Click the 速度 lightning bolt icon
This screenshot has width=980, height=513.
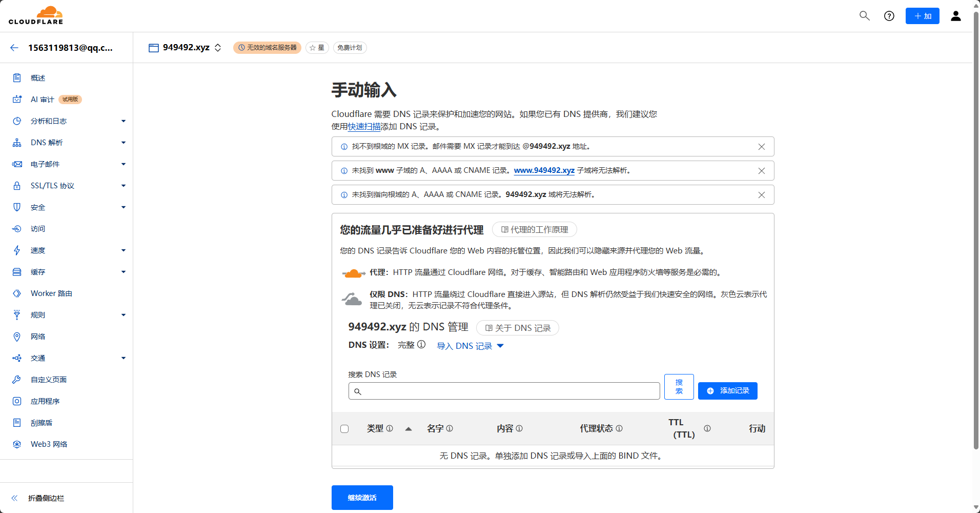pyautogui.click(x=17, y=250)
